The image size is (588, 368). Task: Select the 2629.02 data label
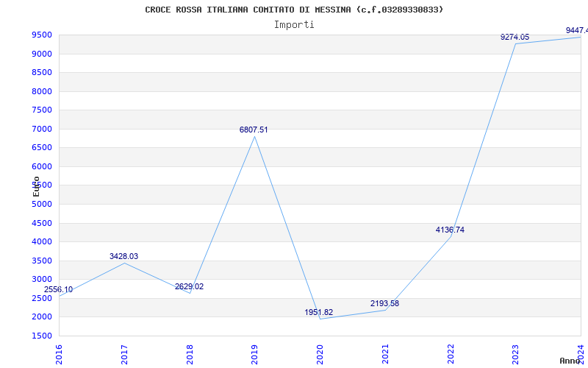(190, 286)
